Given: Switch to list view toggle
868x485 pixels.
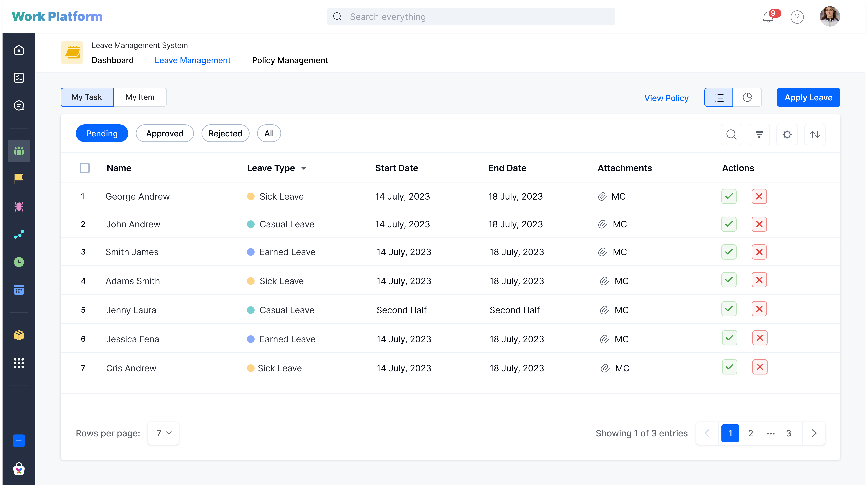Looking at the screenshot, I should click(718, 97).
